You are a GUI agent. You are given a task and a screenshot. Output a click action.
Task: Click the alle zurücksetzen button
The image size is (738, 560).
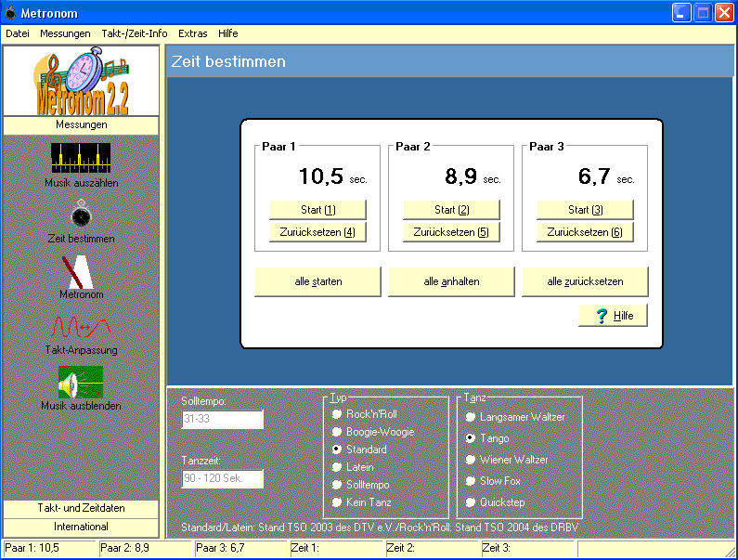pos(585,281)
